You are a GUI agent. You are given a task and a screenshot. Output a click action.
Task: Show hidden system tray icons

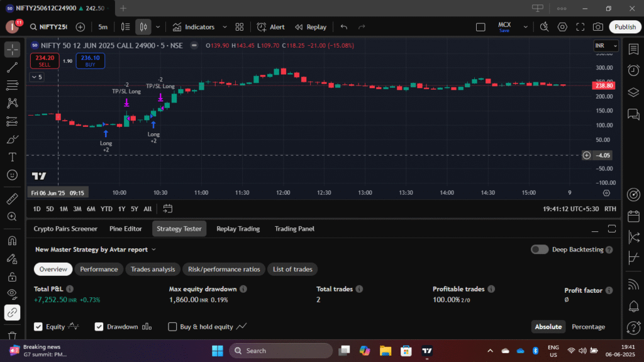pyautogui.click(x=490, y=351)
